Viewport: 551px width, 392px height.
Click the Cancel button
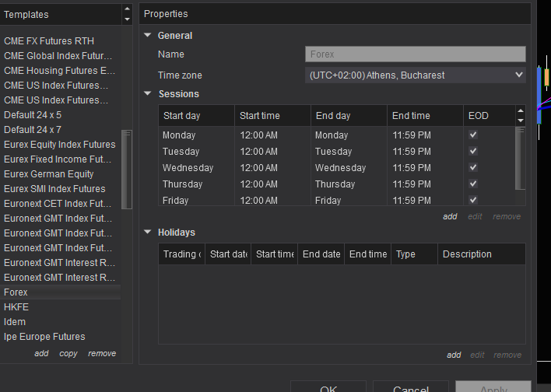tap(410, 387)
